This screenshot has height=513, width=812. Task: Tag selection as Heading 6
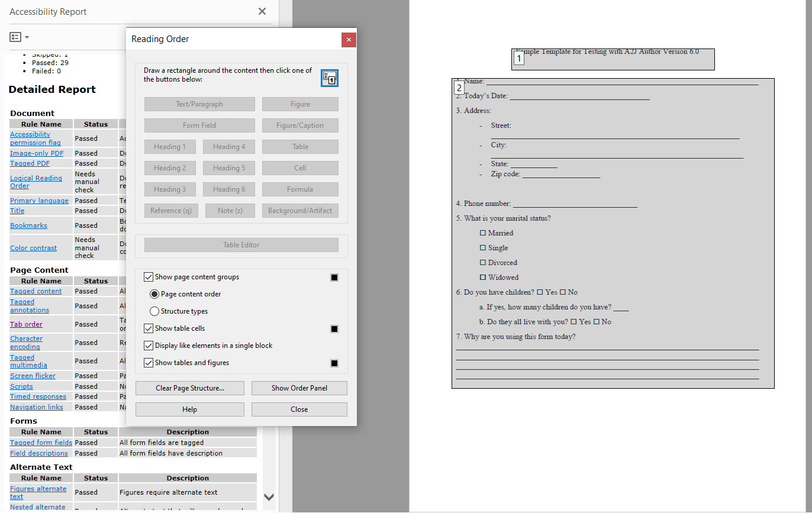(229, 189)
